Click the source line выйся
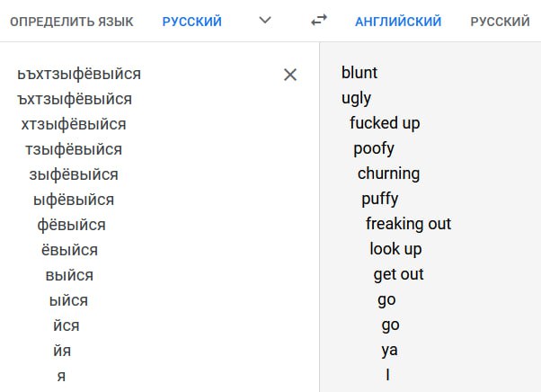The height and width of the screenshot is (392, 541). pyautogui.click(x=69, y=275)
